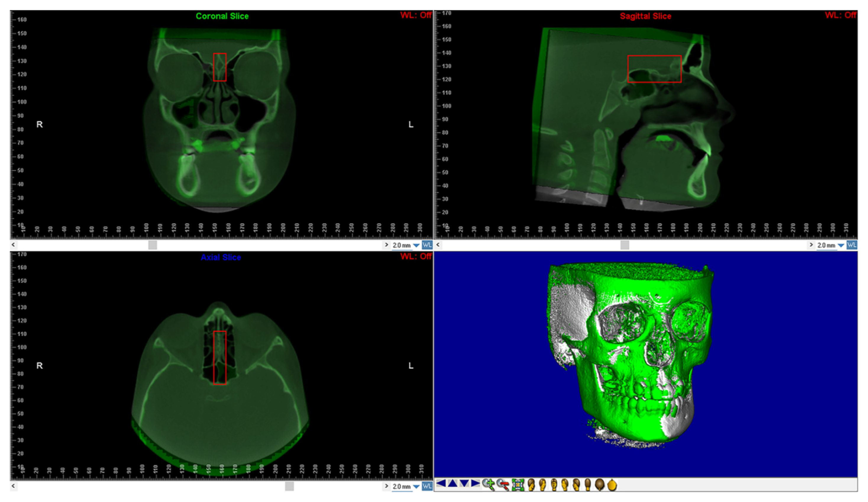This screenshot has width=868, height=502.
Task: Click the zoom out magnifier icon
Action: [x=503, y=485]
